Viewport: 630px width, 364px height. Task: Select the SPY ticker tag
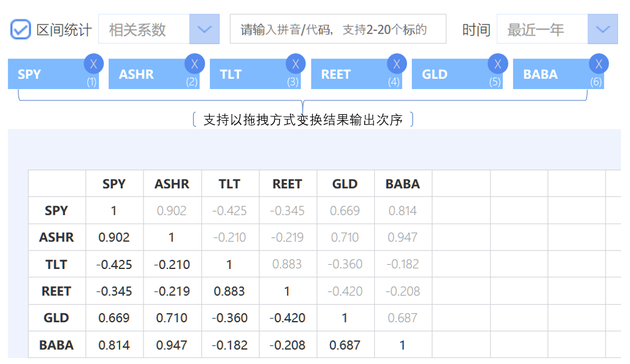click(x=53, y=74)
